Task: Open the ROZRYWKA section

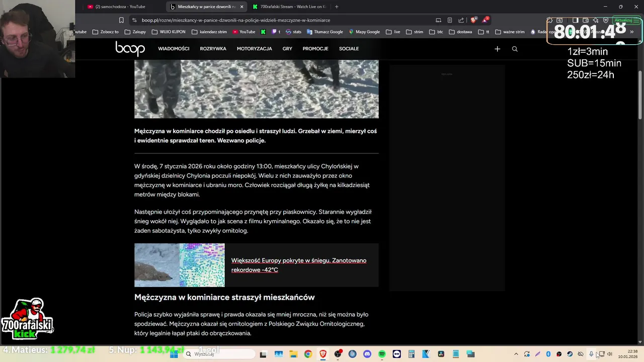Action: [x=213, y=49]
